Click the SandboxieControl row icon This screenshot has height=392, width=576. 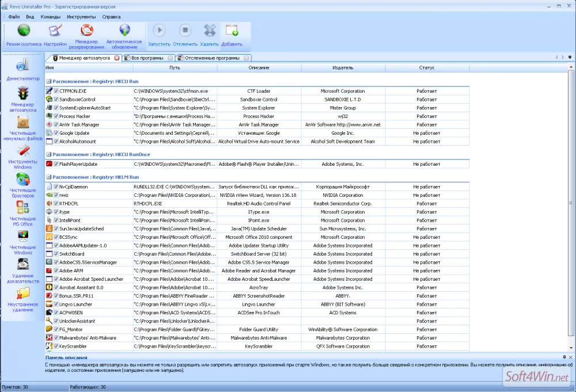tap(49, 99)
